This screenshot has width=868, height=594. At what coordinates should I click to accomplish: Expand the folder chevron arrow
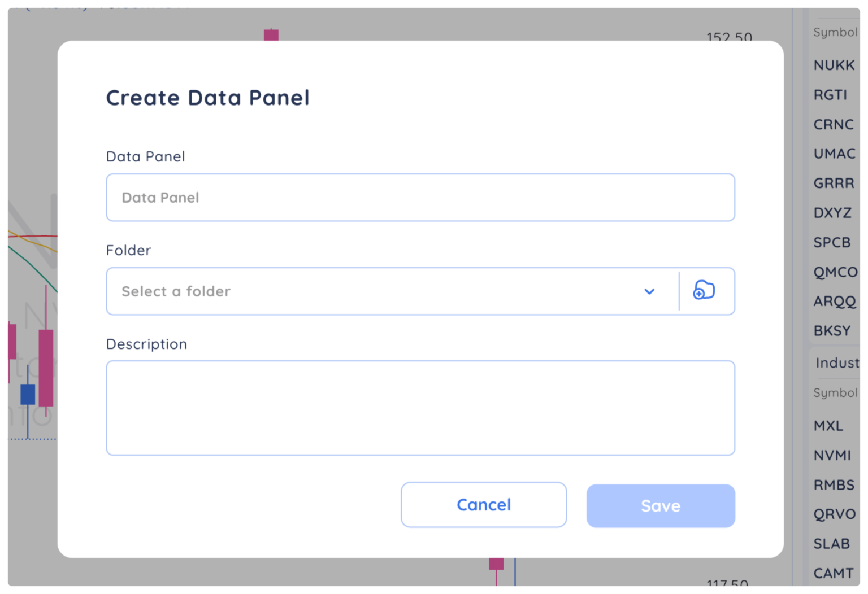(x=649, y=291)
